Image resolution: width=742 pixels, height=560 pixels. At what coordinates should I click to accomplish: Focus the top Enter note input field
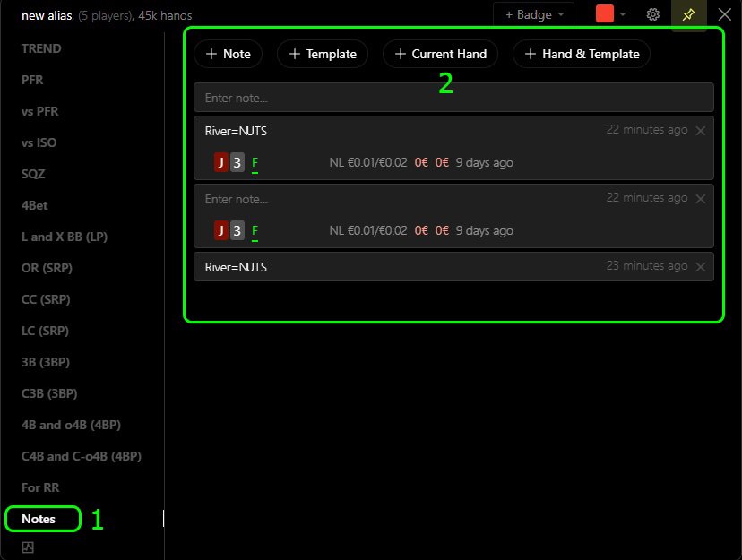[453, 98]
